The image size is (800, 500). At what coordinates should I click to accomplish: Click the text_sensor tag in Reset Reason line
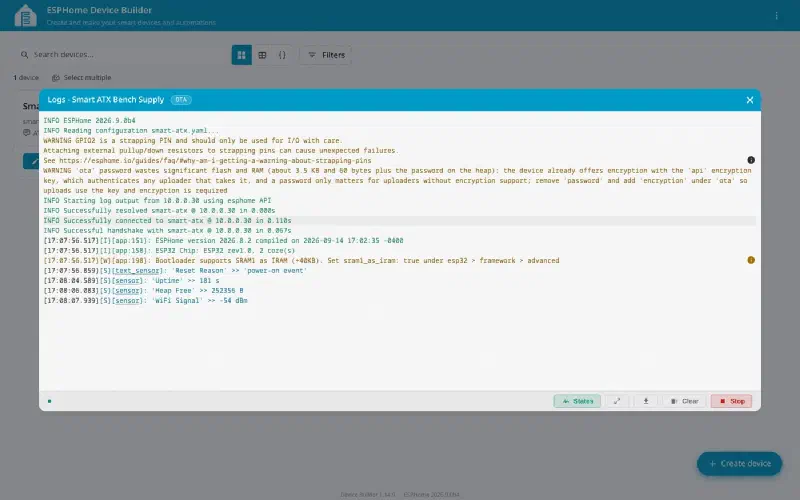tap(137, 271)
